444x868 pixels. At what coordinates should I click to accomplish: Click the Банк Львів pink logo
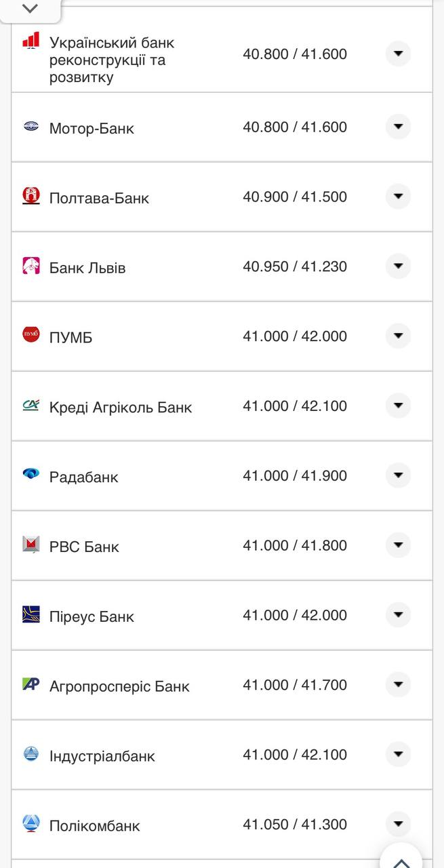[x=31, y=266]
